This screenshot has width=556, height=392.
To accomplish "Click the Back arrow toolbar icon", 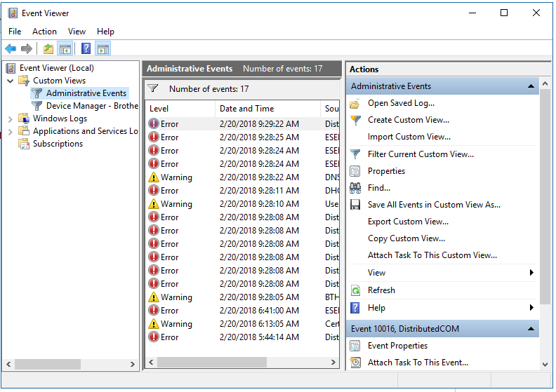I will coord(11,48).
